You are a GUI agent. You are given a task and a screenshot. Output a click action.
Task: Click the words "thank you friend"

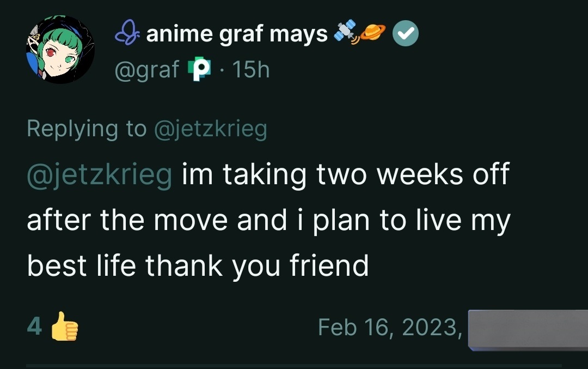coord(257,266)
